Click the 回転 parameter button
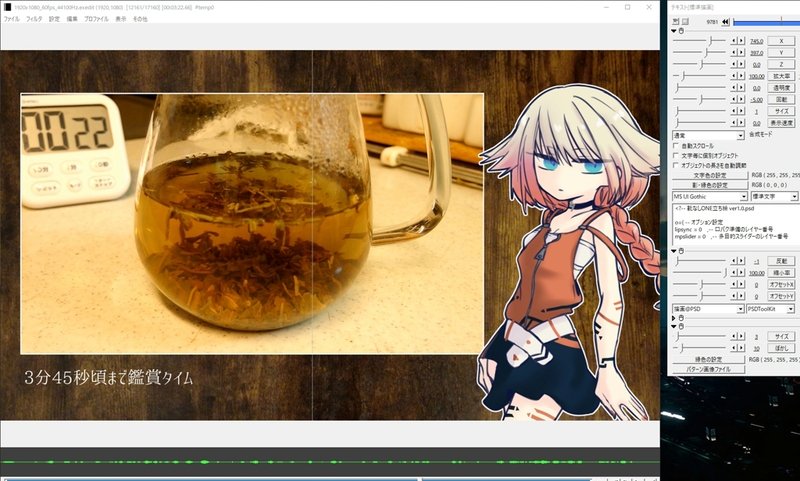The height and width of the screenshot is (481, 800). (781, 99)
